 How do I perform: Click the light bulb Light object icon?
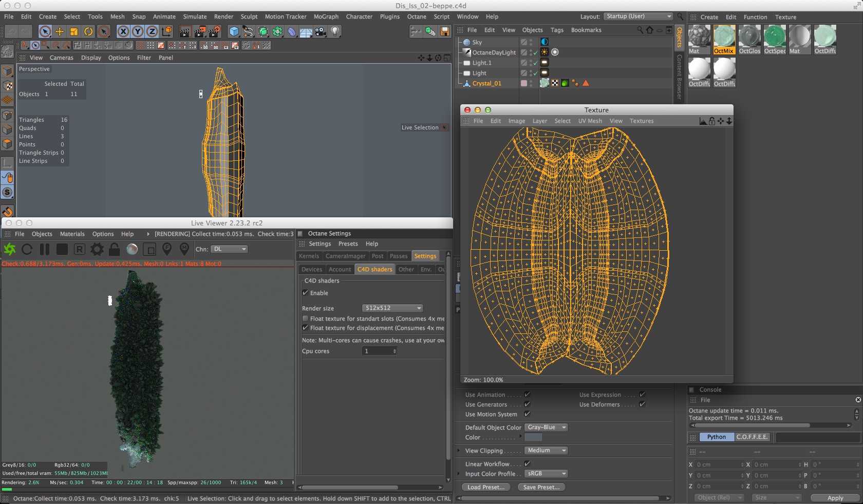tap(335, 32)
